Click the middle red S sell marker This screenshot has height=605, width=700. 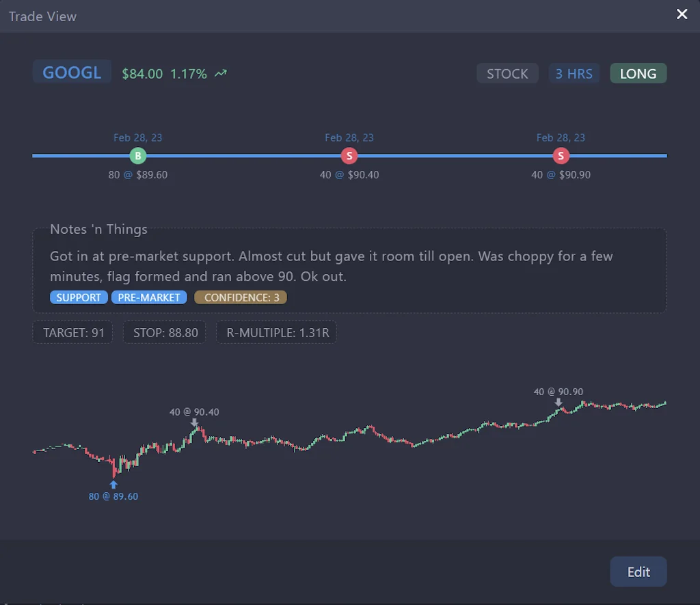349,156
